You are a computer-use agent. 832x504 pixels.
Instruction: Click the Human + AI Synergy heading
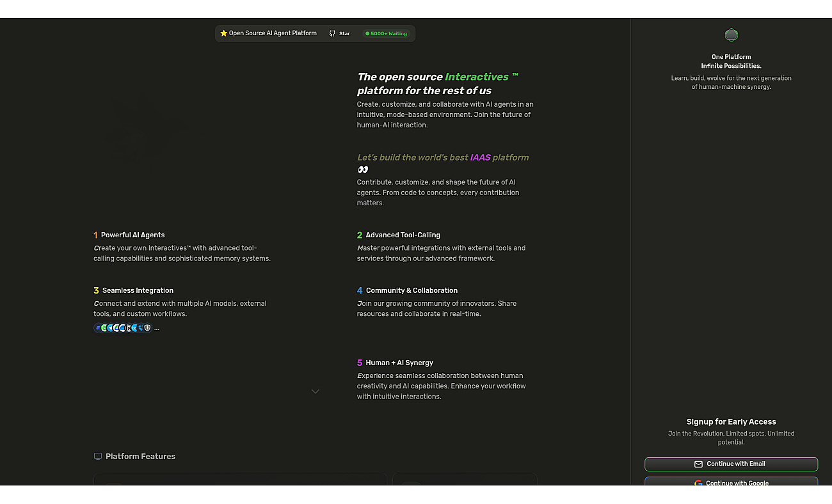pos(399,363)
